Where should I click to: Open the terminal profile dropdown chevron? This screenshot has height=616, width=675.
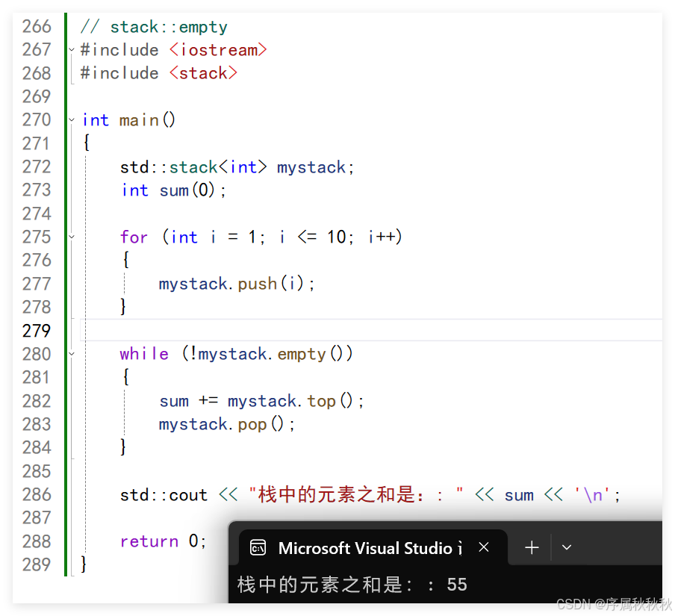[567, 547]
